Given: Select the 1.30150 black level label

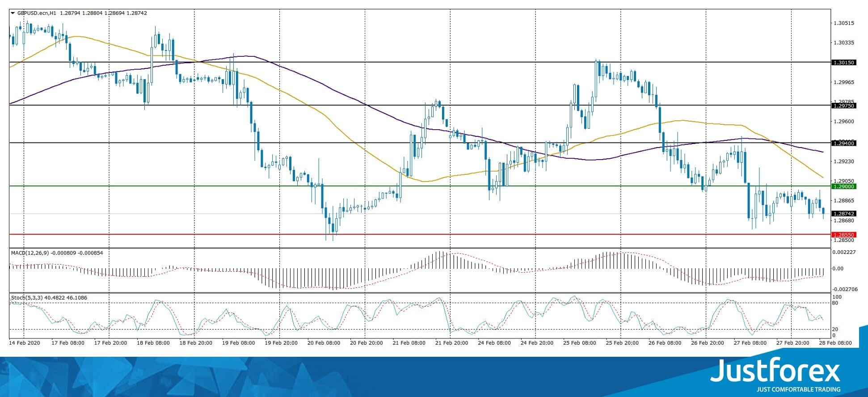Looking at the screenshot, I should (843, 63).
